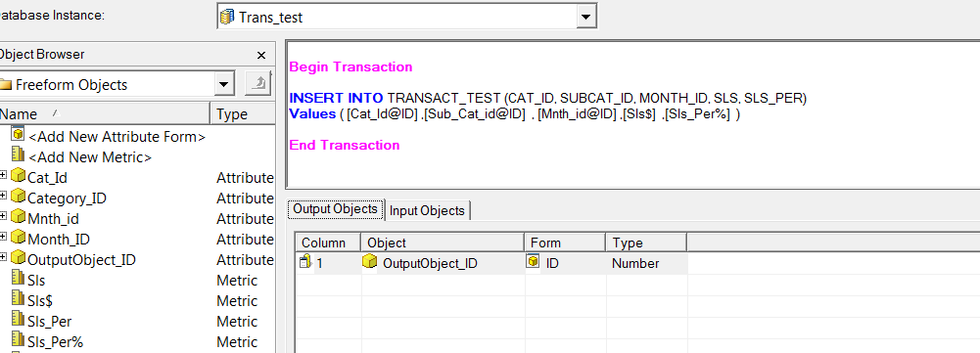Click the Add New Metric icon

19,154
